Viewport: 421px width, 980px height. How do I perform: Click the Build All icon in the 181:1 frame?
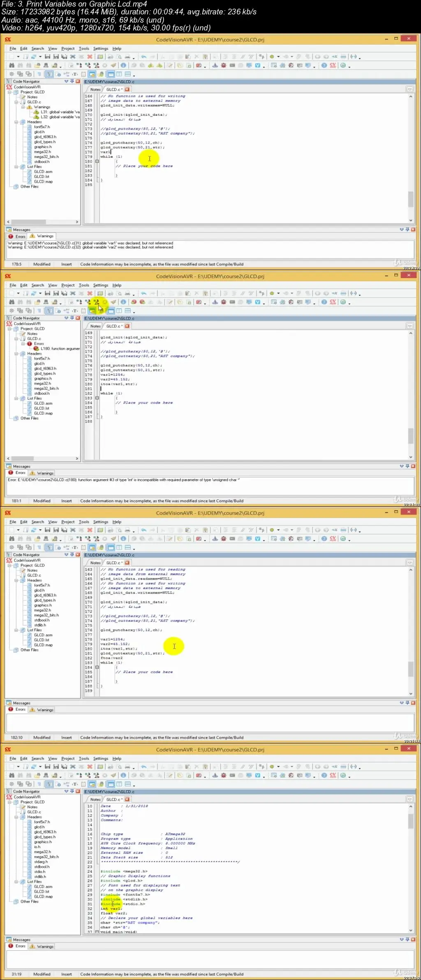click(96, 302)
